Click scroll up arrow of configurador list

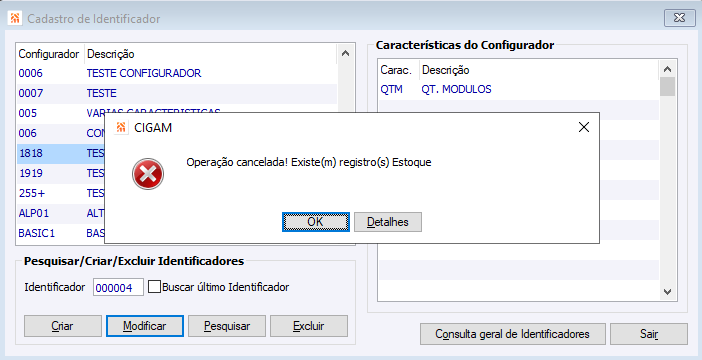345,53
